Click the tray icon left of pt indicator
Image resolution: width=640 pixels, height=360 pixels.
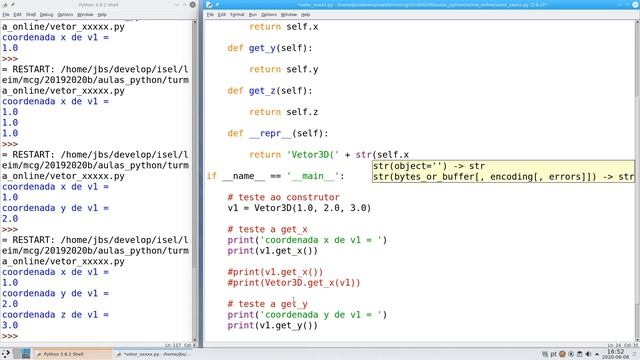544,354
